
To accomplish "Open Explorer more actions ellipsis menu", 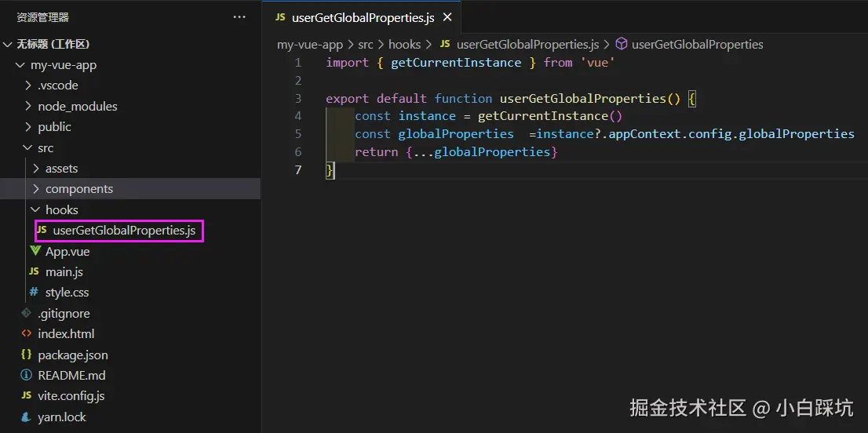I will click(x=239, y=17).
